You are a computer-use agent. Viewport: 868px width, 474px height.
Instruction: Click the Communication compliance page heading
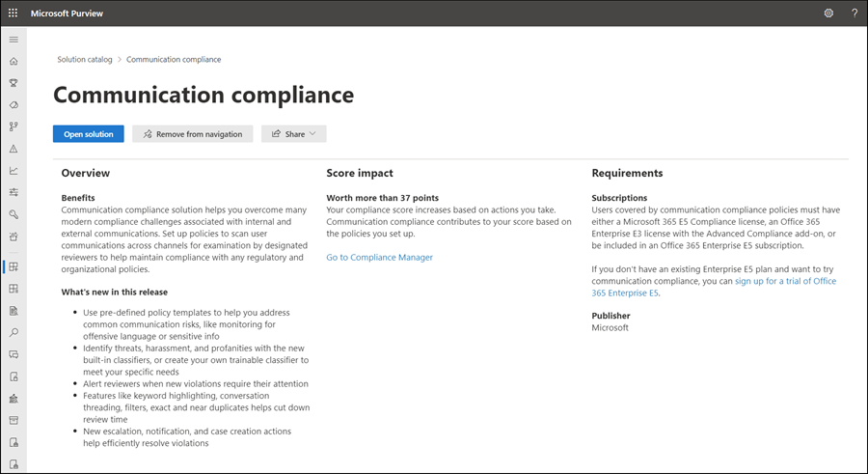(x=203, y=95)
